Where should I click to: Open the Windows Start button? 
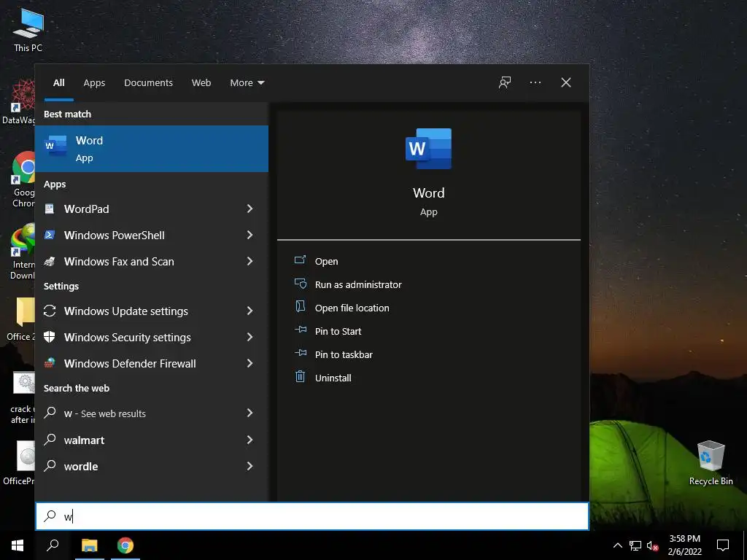click(18, 545)
